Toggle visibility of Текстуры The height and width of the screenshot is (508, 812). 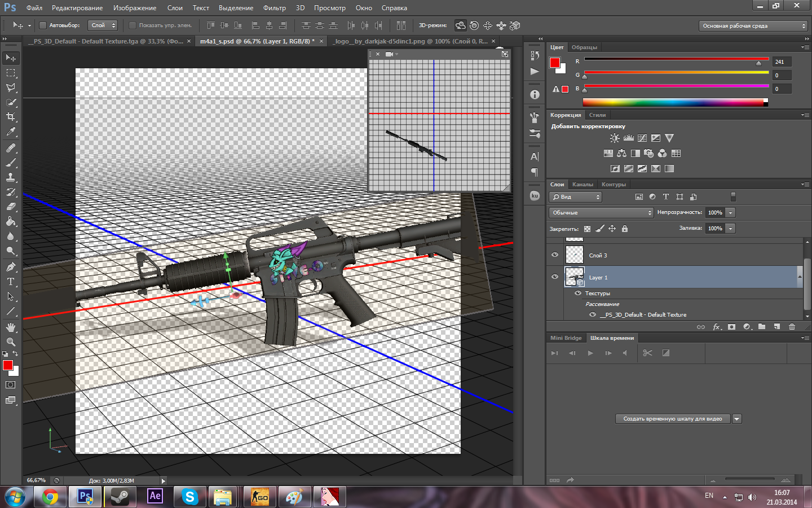578,293
